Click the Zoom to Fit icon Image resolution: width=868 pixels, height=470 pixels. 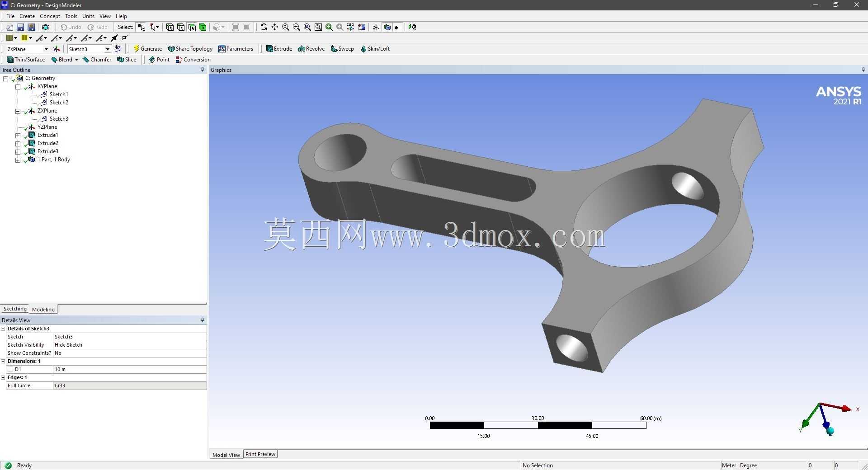307,27
